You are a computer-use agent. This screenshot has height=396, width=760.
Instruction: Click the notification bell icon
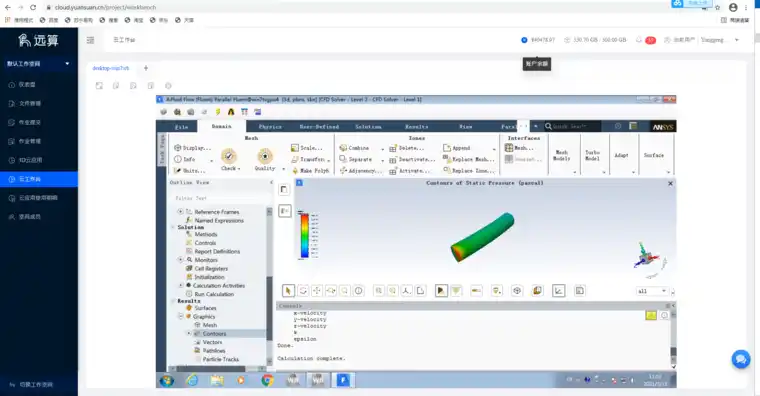(639, 40)
